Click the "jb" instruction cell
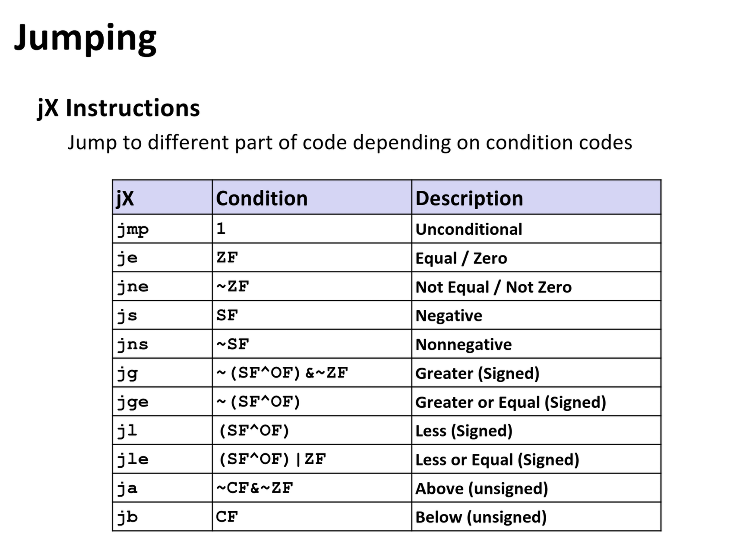743x560 pixels. pos(127,517)
